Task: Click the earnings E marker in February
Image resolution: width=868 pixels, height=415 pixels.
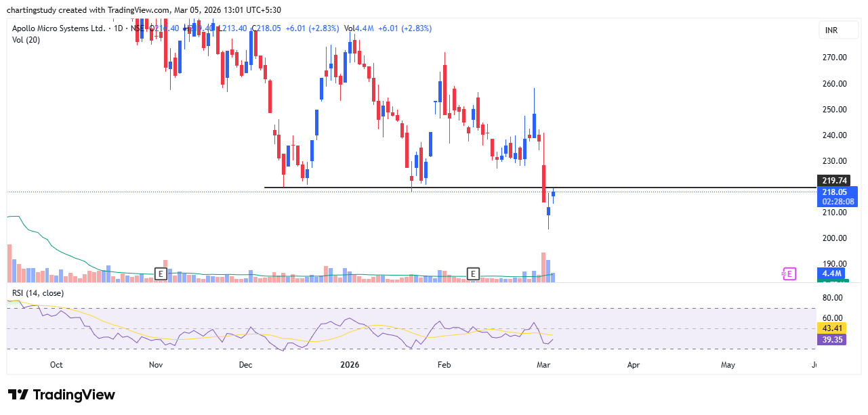Action: pos(474,274)
